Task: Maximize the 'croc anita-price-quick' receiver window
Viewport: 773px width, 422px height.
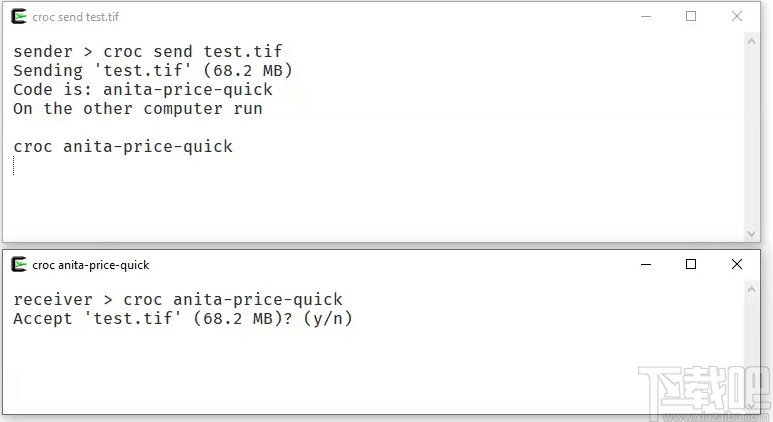Action: tap(691, 265)
